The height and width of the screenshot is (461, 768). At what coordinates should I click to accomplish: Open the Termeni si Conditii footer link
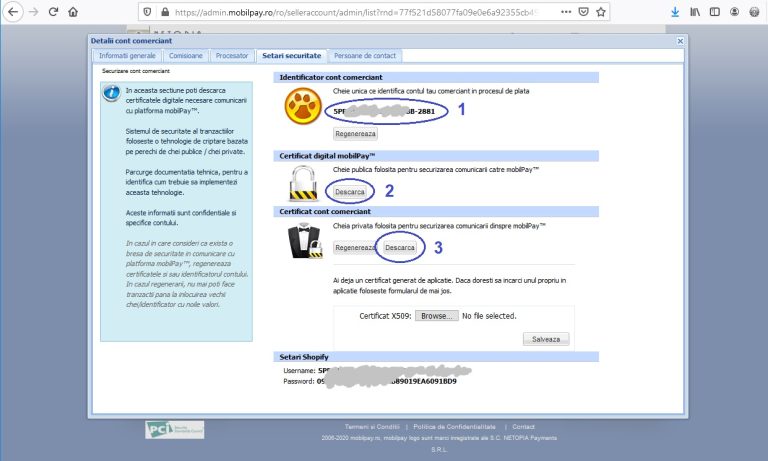[372, 427]
